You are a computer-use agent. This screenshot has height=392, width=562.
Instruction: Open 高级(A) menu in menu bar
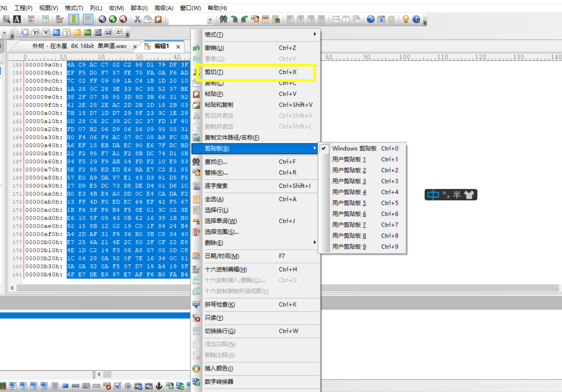(x=164, y=8)
